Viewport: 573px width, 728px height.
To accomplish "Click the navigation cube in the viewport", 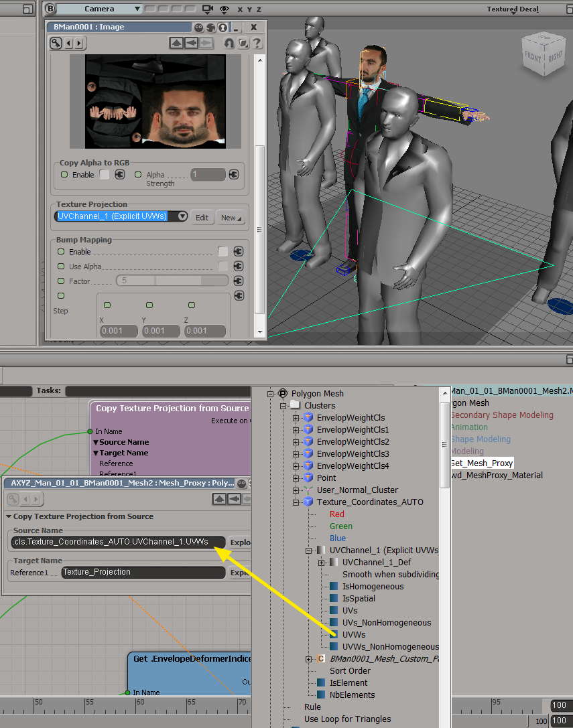I will (543, 54).
